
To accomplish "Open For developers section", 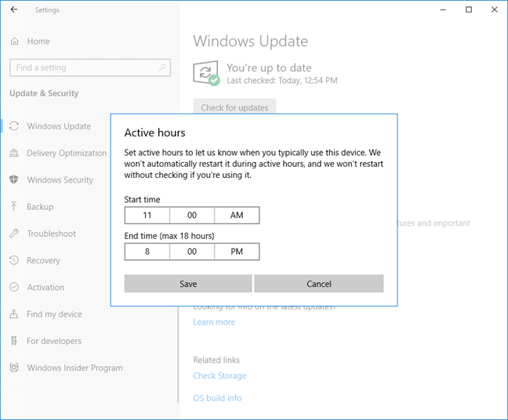I will 54,341.
